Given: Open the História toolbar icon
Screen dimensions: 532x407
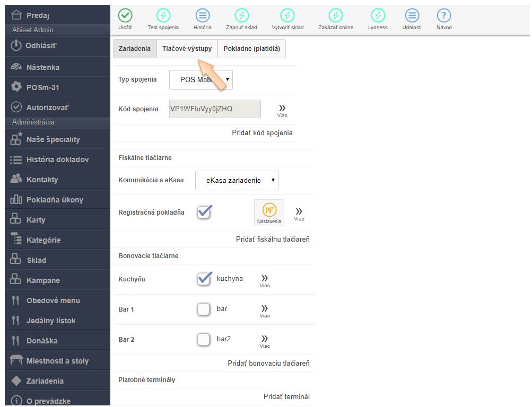Looking at the screenshot, I should tap(203, 16).
